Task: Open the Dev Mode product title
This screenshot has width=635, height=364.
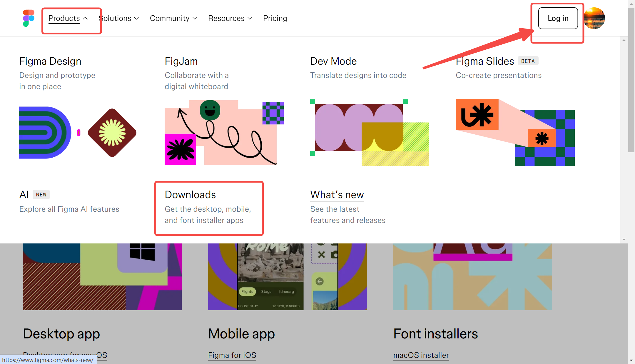Action: [x=333, y=61]
